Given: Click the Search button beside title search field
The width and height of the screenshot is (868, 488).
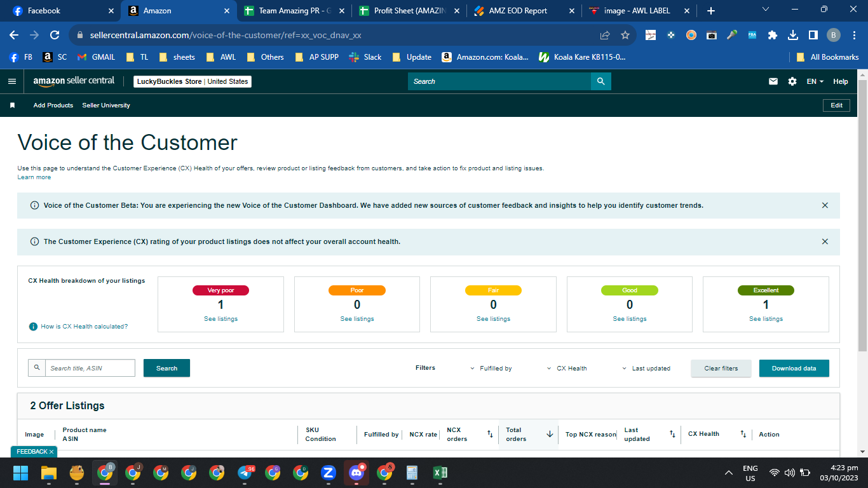Looking at the screenshot, I should (x=166, y=368).
